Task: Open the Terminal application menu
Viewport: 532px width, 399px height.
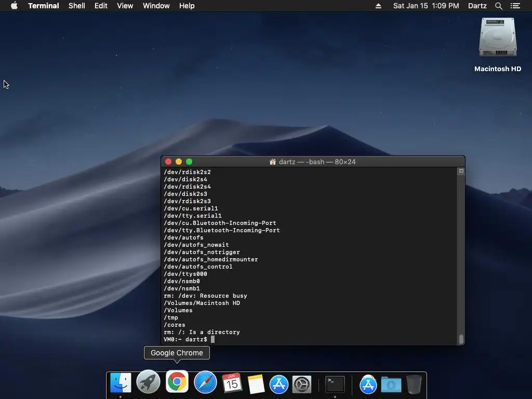Action: point(44,6)
